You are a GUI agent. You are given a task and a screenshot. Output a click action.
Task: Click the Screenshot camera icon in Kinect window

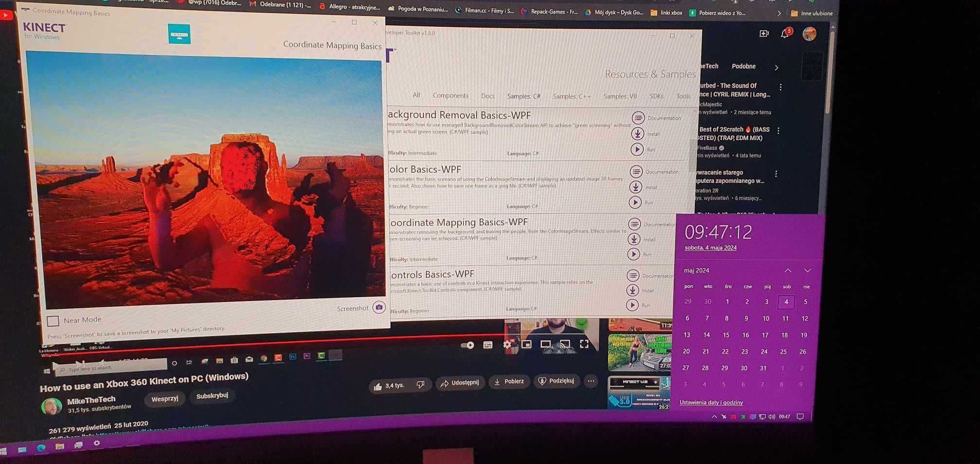[379, 307]
